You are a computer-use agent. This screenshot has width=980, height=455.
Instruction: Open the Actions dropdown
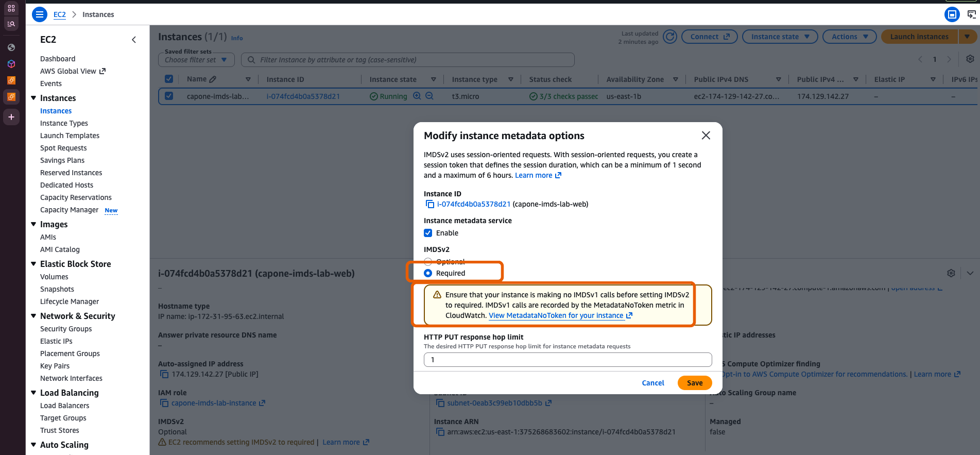850,37
